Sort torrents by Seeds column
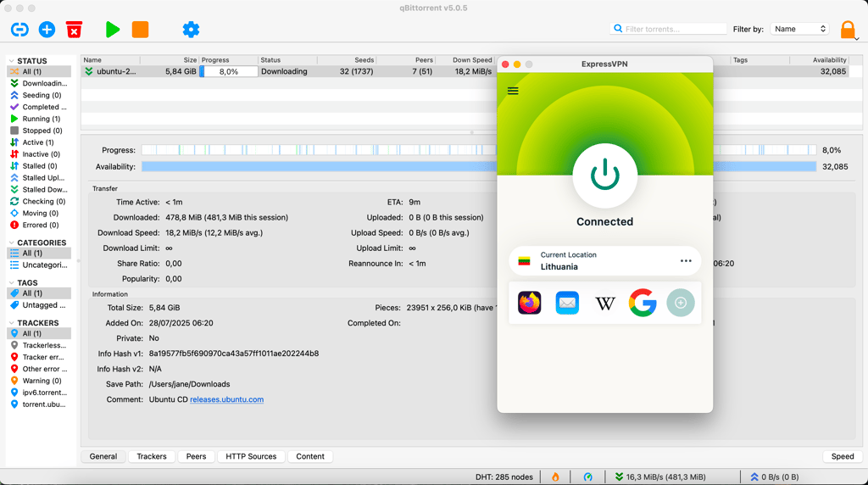This screenshot has width=868, height=485. click(x=347, y=60)
